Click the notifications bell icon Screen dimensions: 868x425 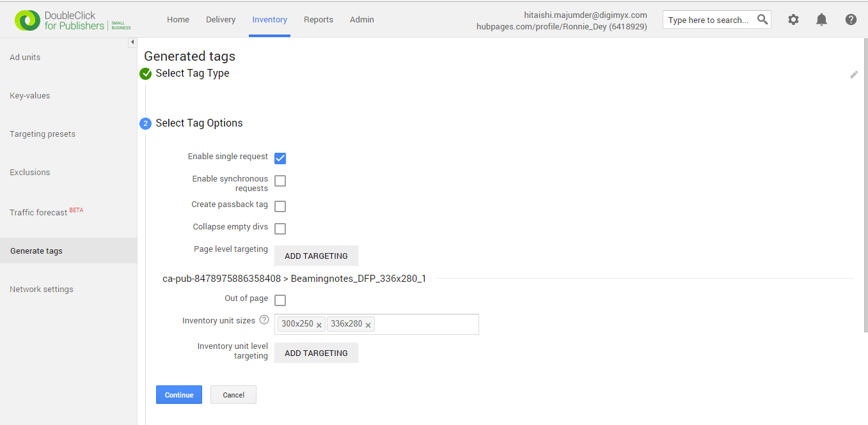pos(821,19)
